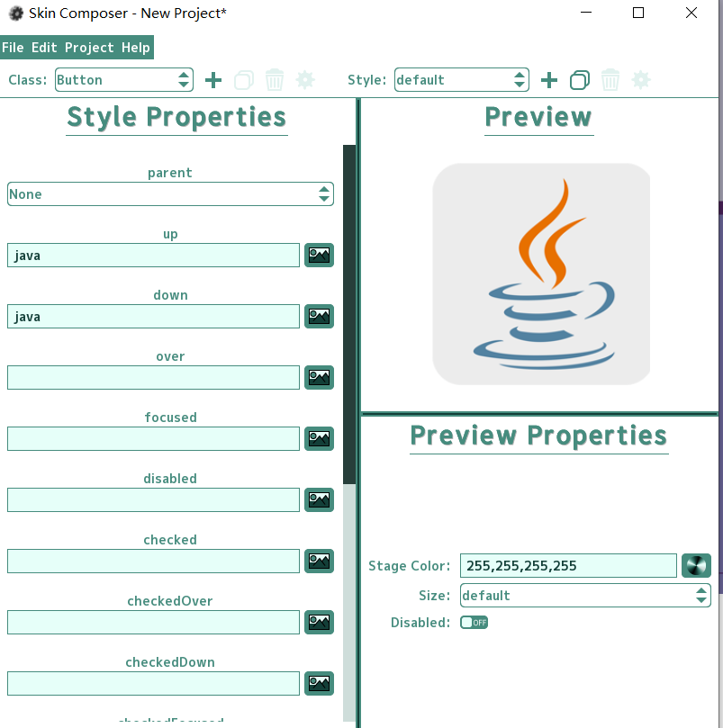Click the Stage Color text field
The width and height of the screenshot is (723, 728).
pos(568,565)
